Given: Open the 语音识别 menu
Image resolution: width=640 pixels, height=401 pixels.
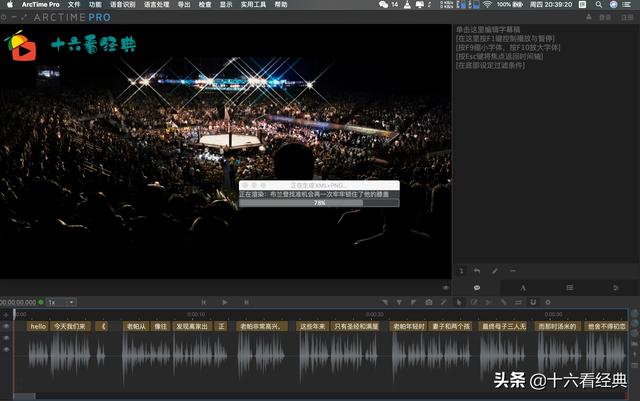Looking at the screenshot, I should 122,4.
